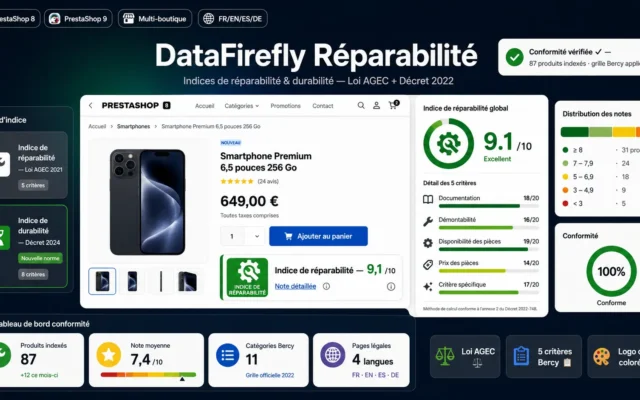The image size is (640, 400).
Task: Click the yellow star Note moyenne icon
Action: (x=109, y=355)
